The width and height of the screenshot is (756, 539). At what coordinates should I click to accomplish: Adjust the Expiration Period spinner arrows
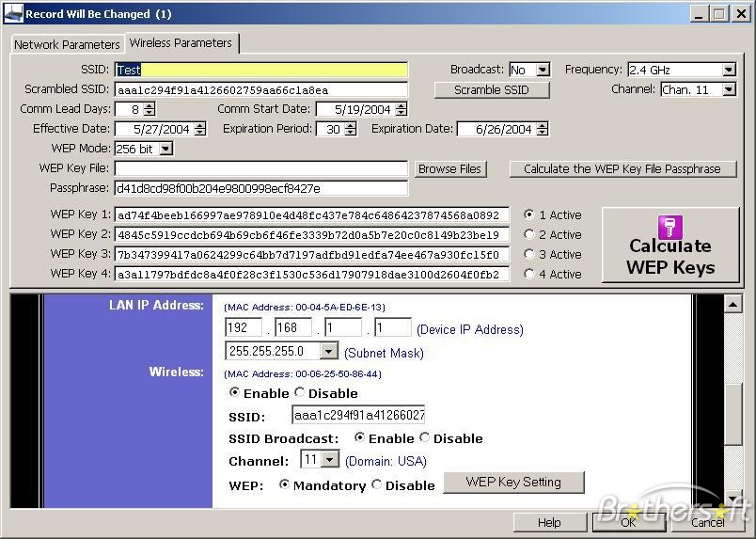(x=351, y=129)
